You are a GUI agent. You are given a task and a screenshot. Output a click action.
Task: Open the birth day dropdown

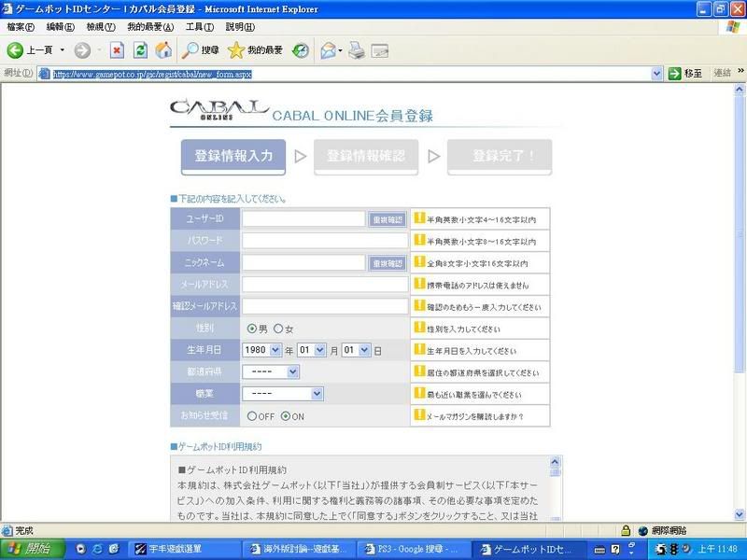click(x=356, y=350)
